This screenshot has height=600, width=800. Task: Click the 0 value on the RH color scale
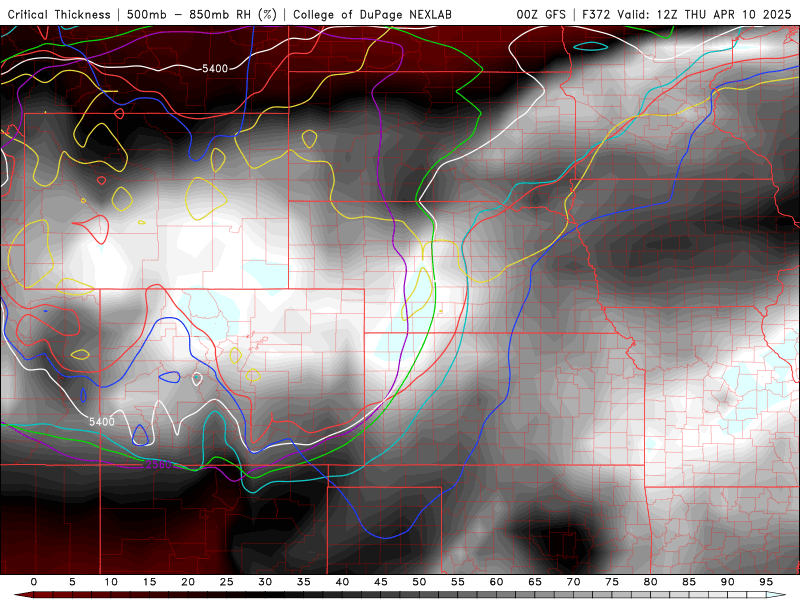[34, 582]
